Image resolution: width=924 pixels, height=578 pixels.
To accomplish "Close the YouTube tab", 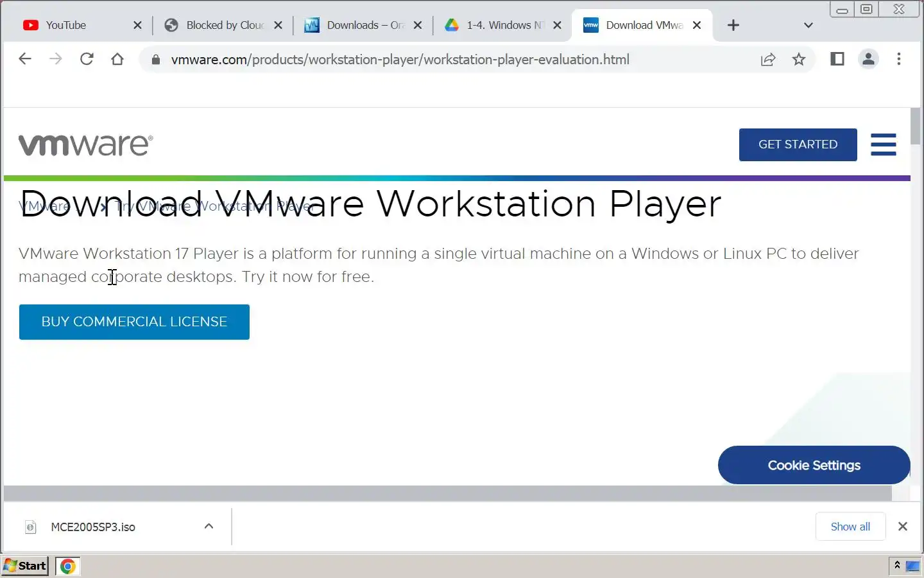I will click(x=137, y=25).
